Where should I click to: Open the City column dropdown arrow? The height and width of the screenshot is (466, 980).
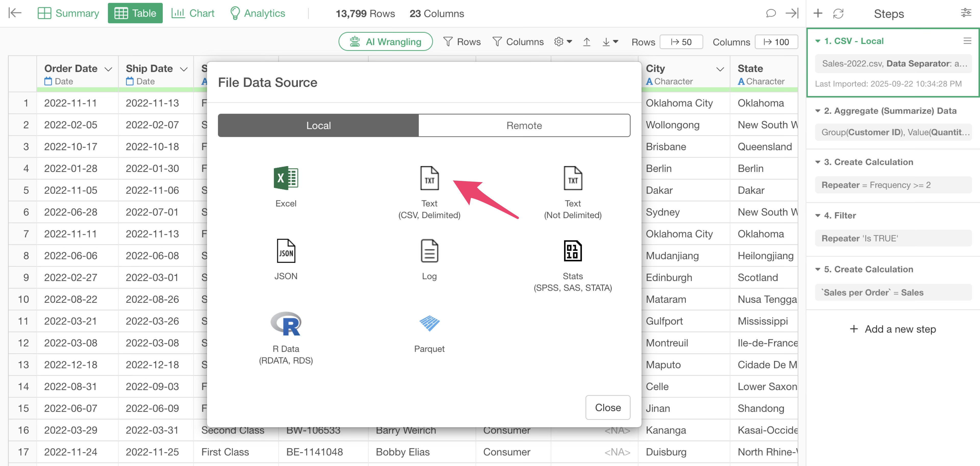point(720,69)
